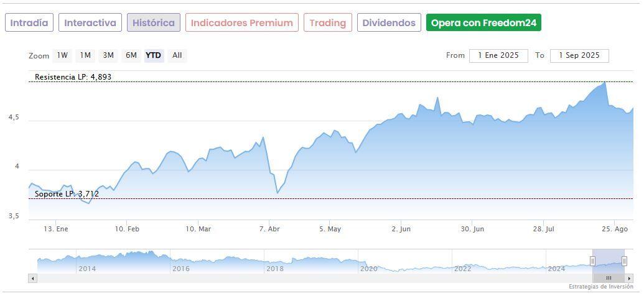Select the 1M zoom range
Screen dimensions: 644x296
tap(85, 55)
